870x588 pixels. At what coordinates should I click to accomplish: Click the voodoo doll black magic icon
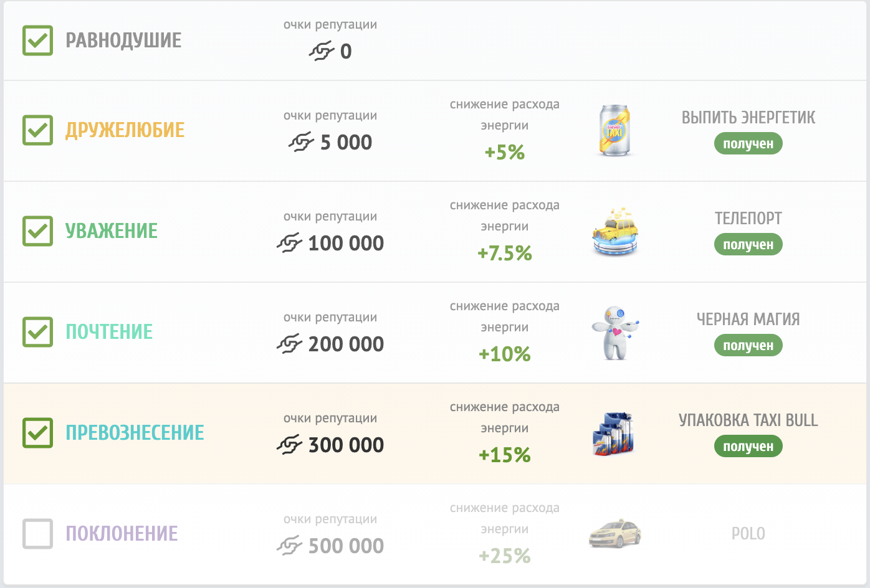[x=615, y=333]
